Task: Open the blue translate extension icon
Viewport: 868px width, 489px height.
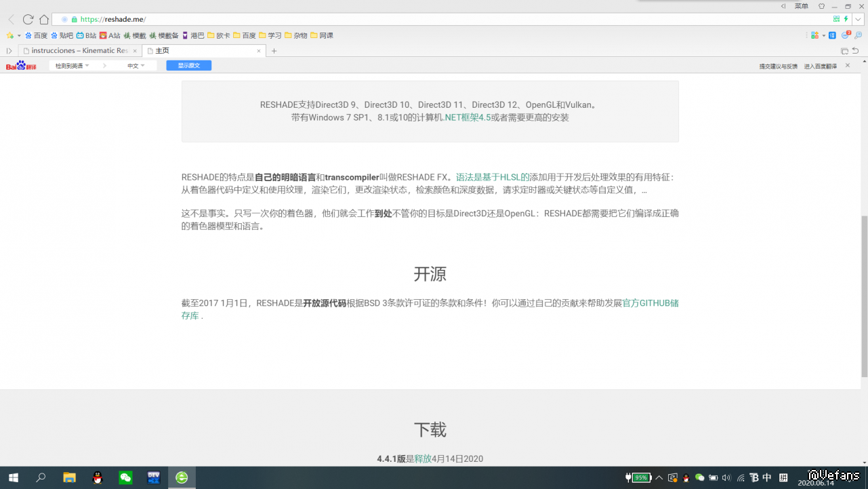Action: pyautogui.click(x=833, y=35)
